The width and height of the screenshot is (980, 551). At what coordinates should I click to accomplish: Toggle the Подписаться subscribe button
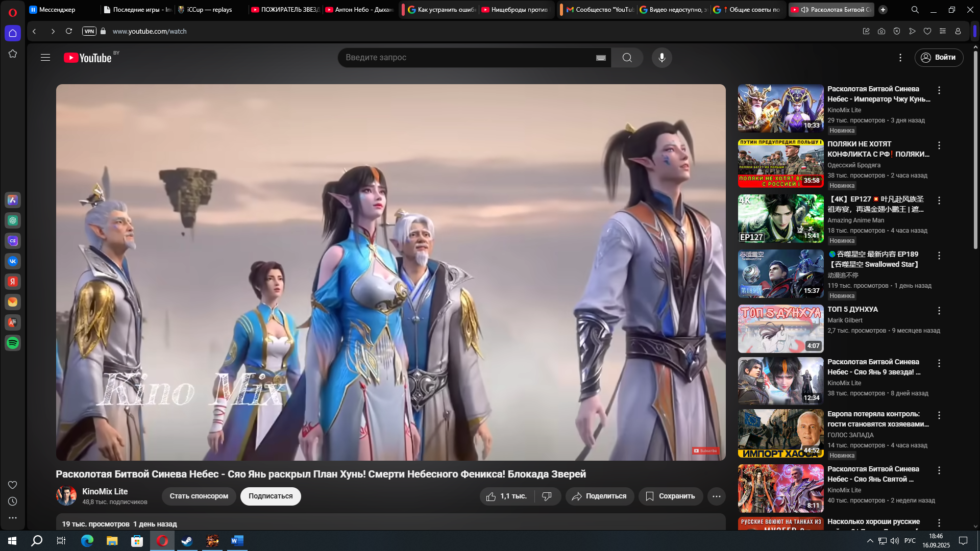click(x=271, y=496)
